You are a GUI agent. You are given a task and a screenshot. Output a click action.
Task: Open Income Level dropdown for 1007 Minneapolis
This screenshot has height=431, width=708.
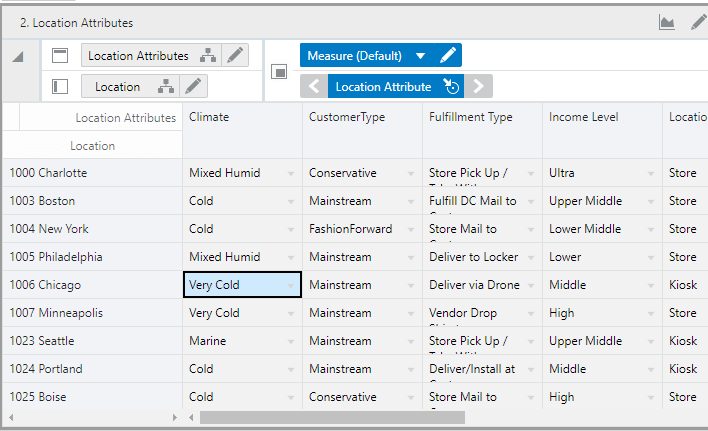(x=651, y=313)
